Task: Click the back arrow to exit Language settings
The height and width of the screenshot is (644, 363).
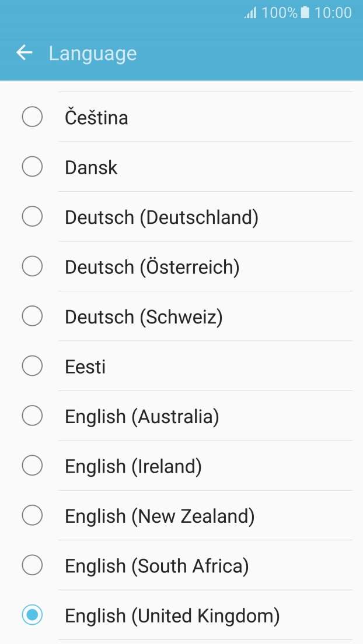Action: tap(24, 52)
